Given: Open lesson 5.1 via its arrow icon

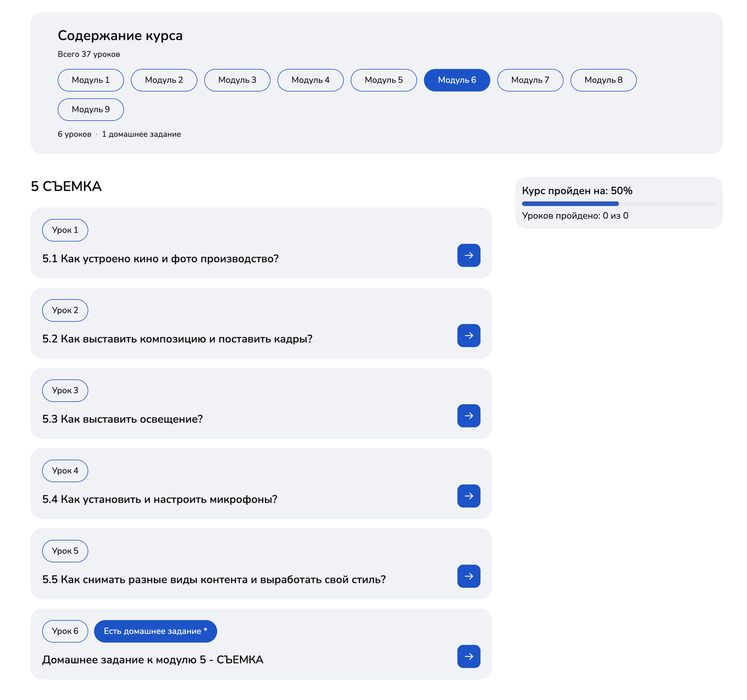Looking at the screenshot, I should click(x=469, y=256).
